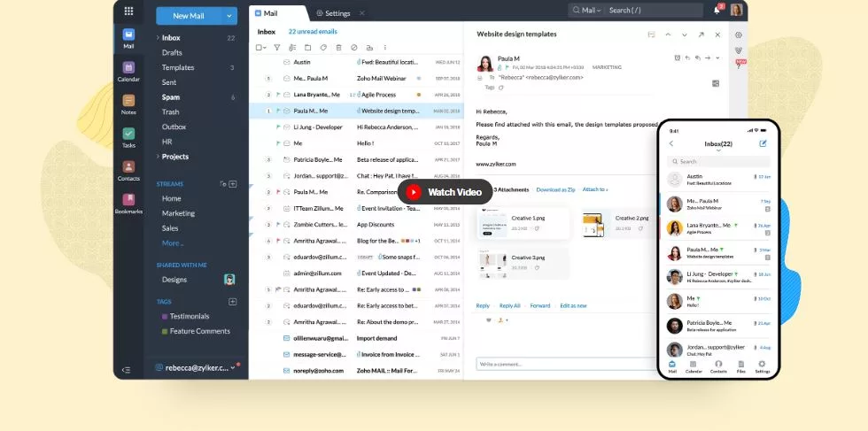Go to previous email with up arrow

pos(668,35)
